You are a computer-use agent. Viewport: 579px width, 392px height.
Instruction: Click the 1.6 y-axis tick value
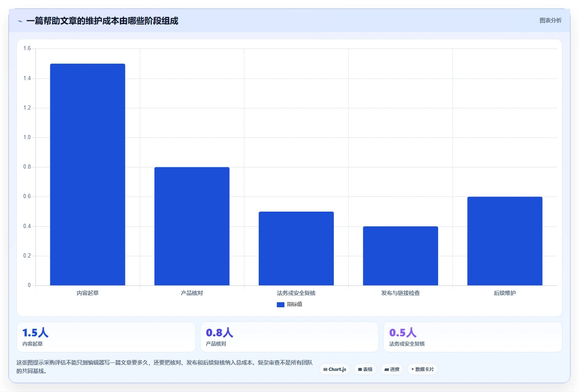pos(27,48)
